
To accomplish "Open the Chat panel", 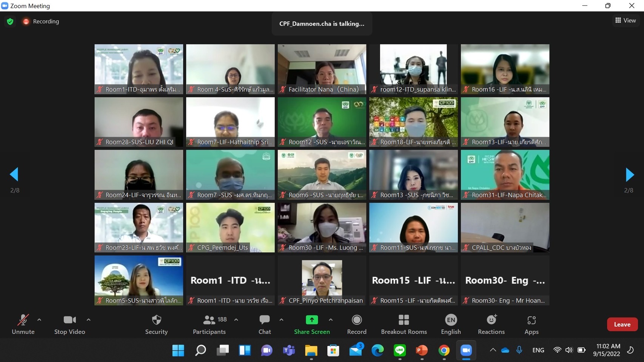I will click(264, 324).
